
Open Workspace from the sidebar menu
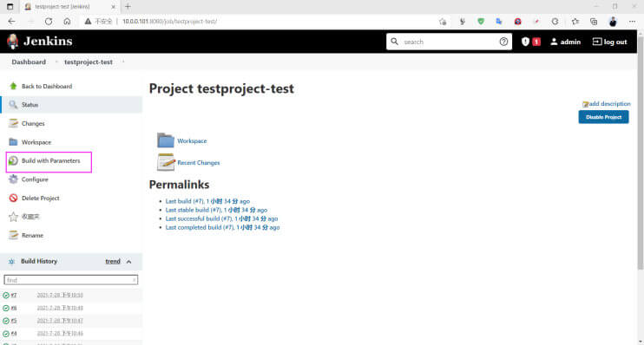[36, 142]
